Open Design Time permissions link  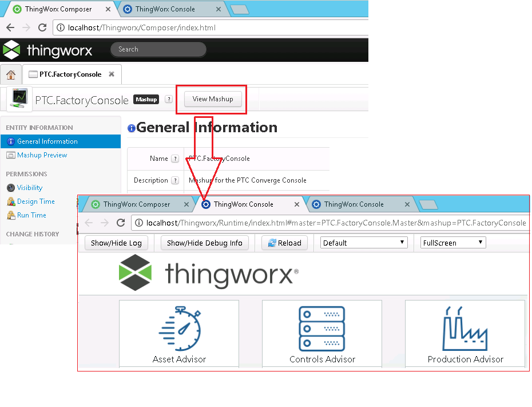[35, 201]
